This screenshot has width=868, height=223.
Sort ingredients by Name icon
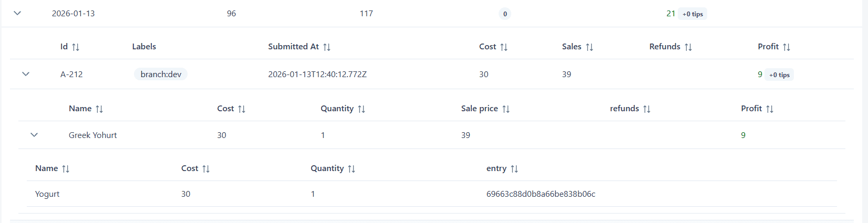[x=66, y=169]
